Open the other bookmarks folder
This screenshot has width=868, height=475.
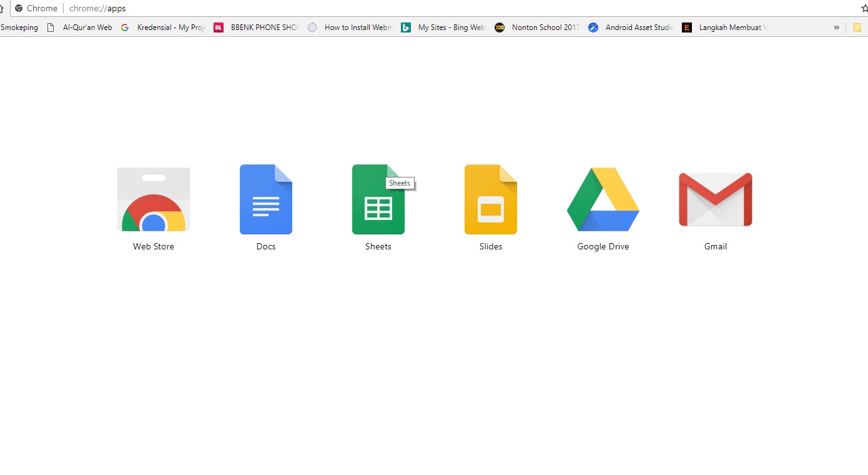coord(856,27)
